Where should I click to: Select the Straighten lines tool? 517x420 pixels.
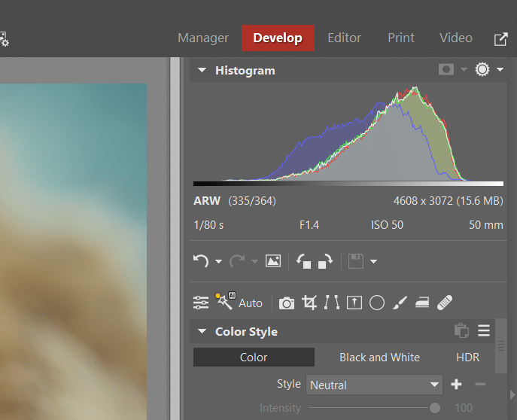[331, 303]
